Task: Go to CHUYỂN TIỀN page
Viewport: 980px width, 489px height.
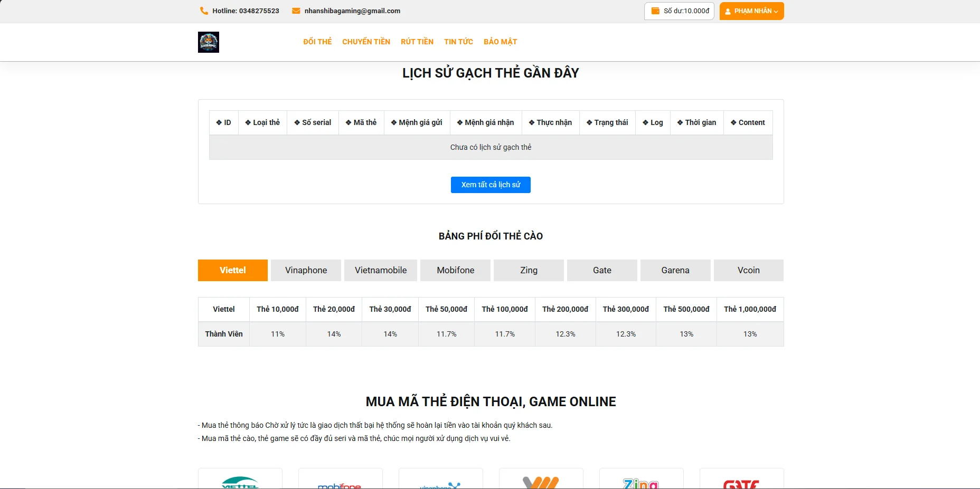Action: [366, 42]
